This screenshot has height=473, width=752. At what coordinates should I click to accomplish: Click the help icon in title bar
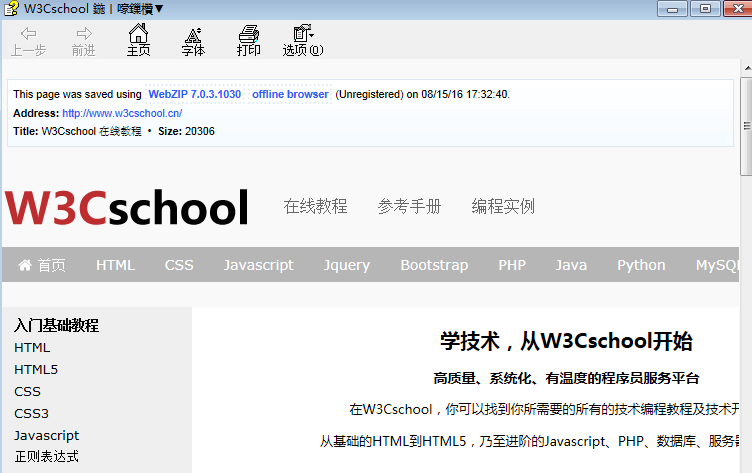tap(11, 8)
